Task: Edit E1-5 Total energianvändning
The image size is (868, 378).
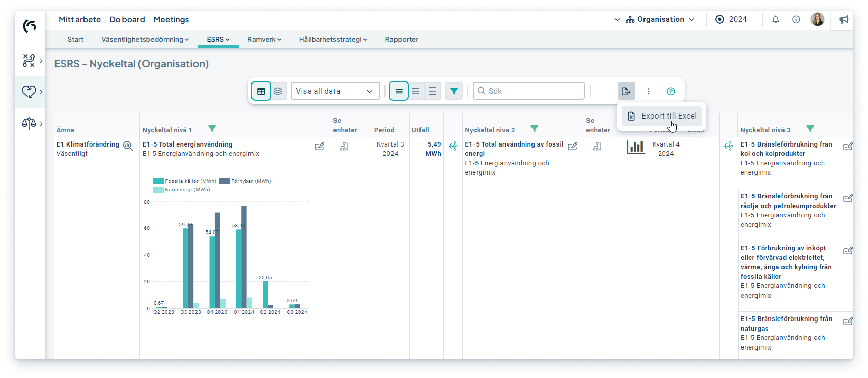Action: (320, 147)
